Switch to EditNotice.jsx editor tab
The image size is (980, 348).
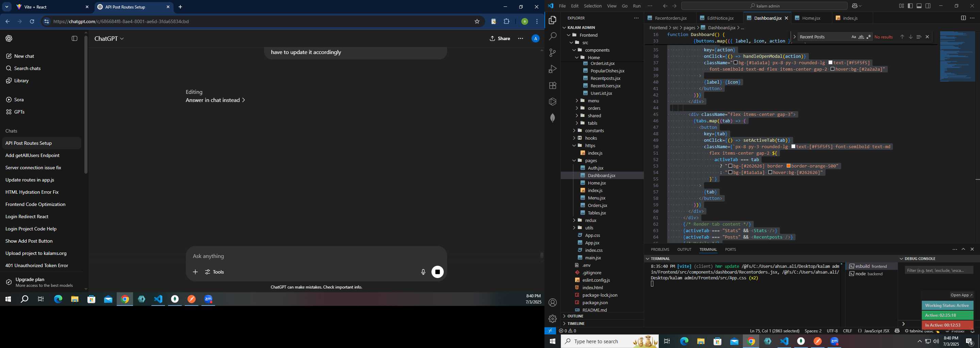(x=720, y=18)
